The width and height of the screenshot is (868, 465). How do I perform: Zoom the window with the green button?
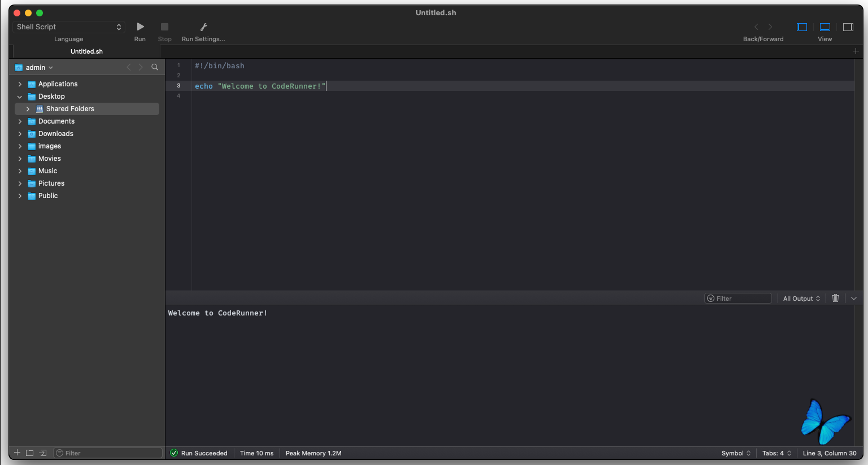40,13
